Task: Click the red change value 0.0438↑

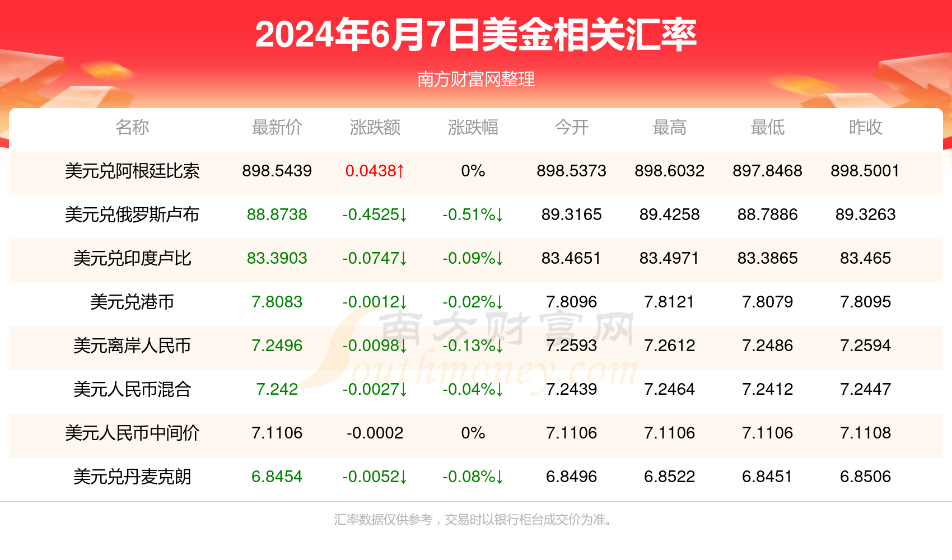Action: [375, 171]
